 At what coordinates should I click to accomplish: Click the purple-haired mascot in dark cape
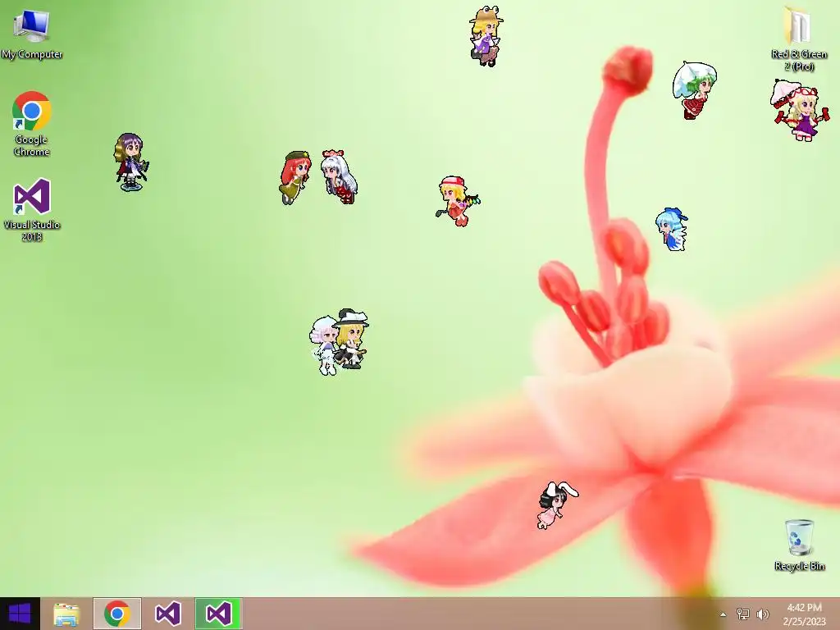tap(130, 162)
